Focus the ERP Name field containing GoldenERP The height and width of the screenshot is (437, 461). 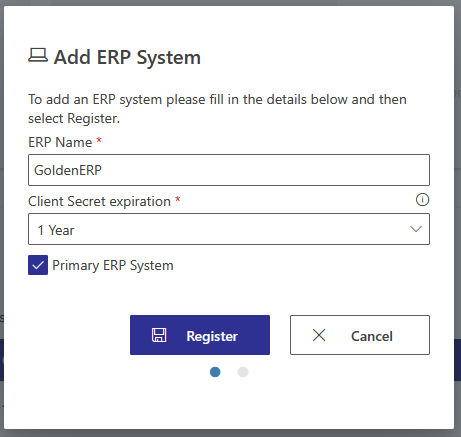[229, 170]
